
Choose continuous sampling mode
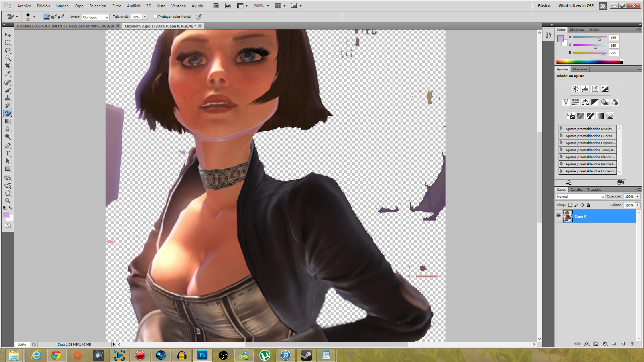pos(47,17)
